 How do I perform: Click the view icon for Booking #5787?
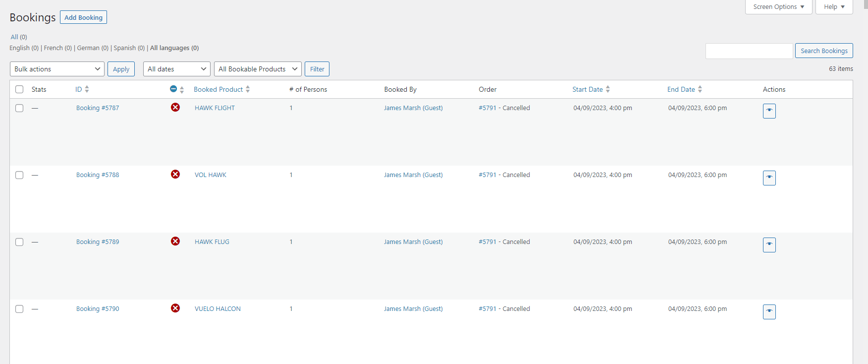pyautogui.click(x=769, y=111)
